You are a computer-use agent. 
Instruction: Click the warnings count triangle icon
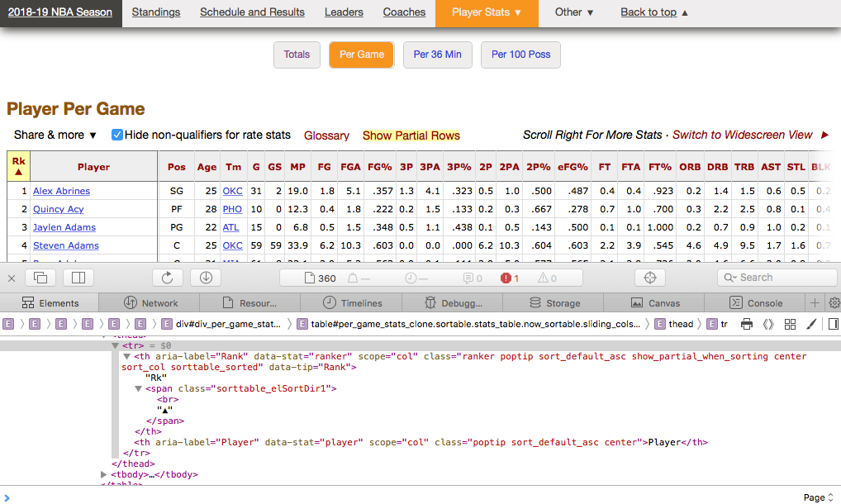coord(547,278)
